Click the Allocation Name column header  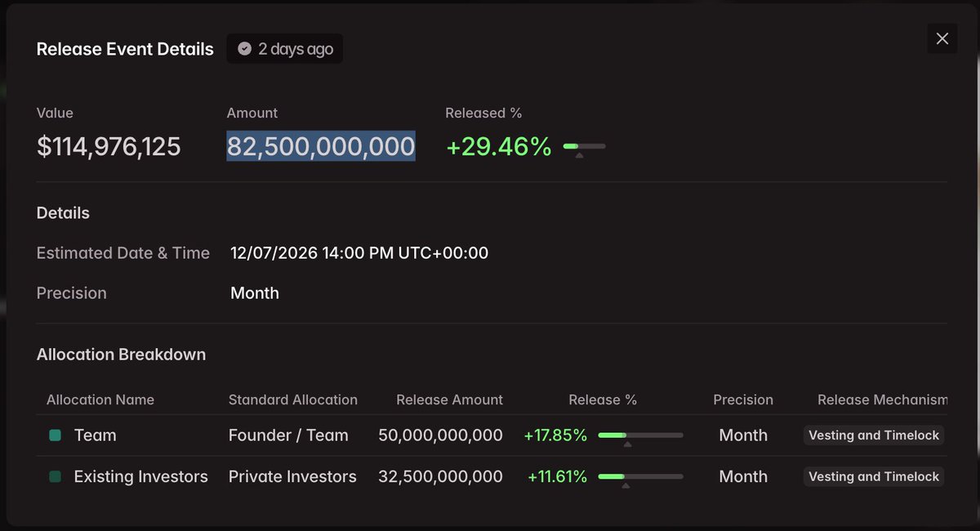coord(100,399)
